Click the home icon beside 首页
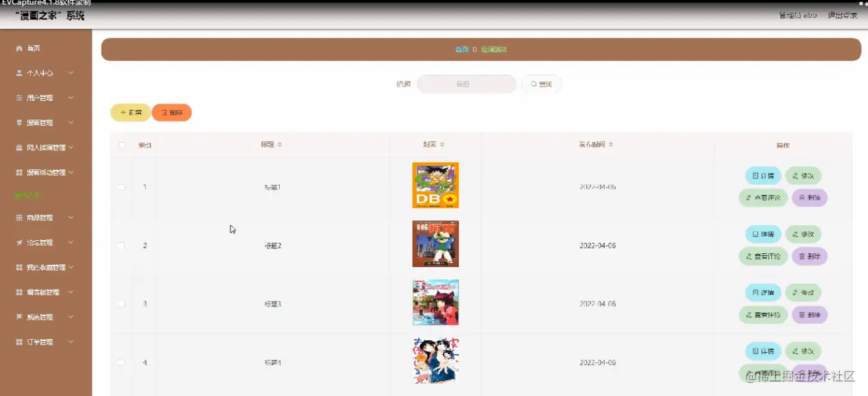The image size is (868, 396). click(x=19, y=49)
